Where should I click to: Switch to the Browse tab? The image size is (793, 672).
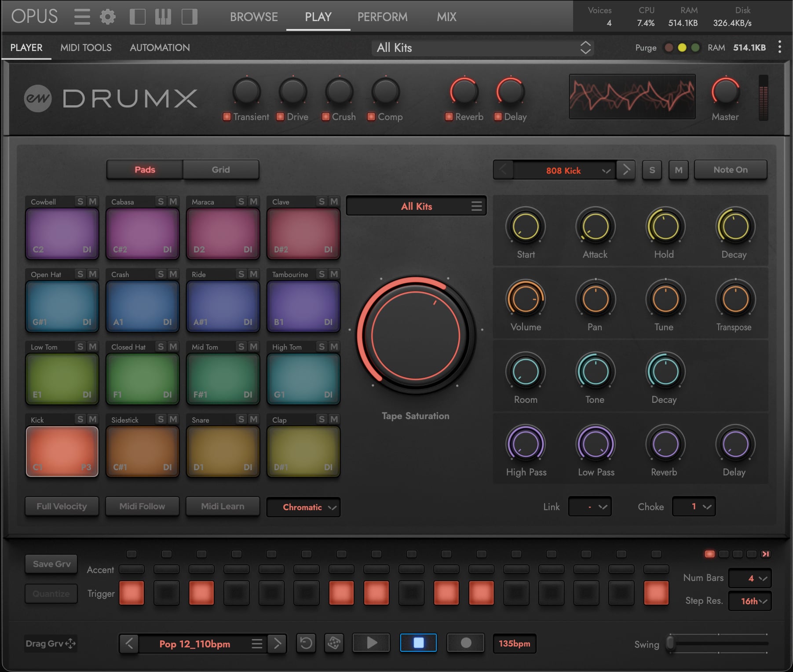254,17
